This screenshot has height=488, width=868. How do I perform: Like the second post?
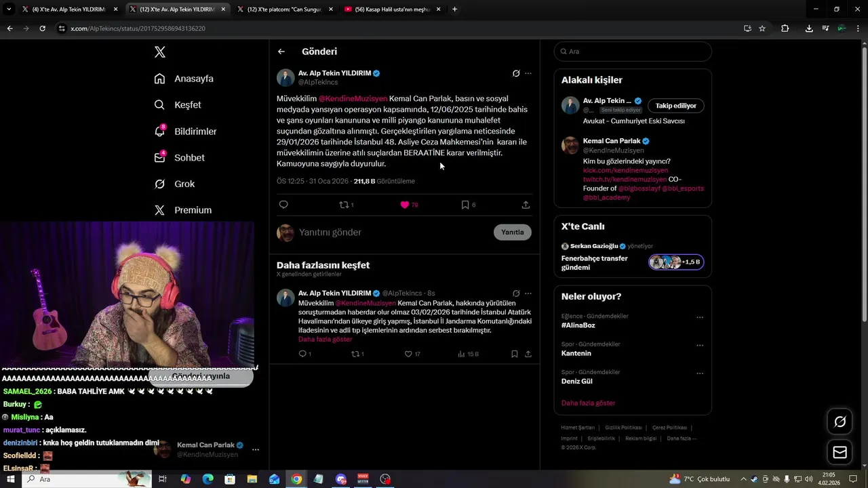coord(408,354)
